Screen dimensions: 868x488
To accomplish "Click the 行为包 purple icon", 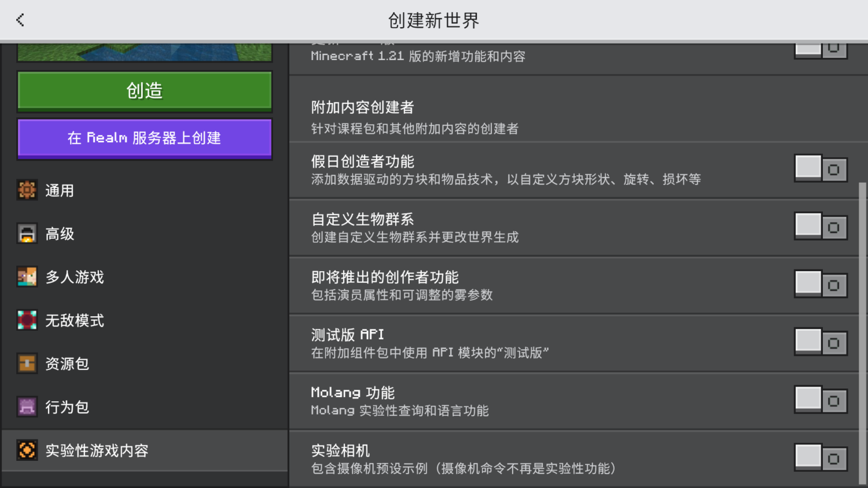I will pyautogui.click(x=27, y=407).
